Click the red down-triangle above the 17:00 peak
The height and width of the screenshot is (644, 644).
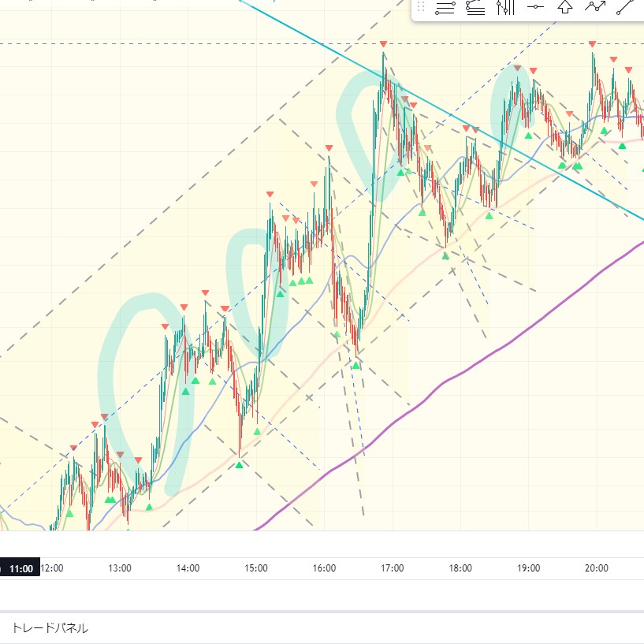[x=383, y=44]
